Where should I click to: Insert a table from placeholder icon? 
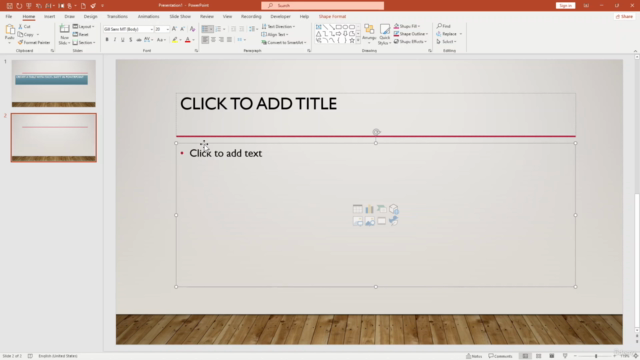[x=358, y=209]
